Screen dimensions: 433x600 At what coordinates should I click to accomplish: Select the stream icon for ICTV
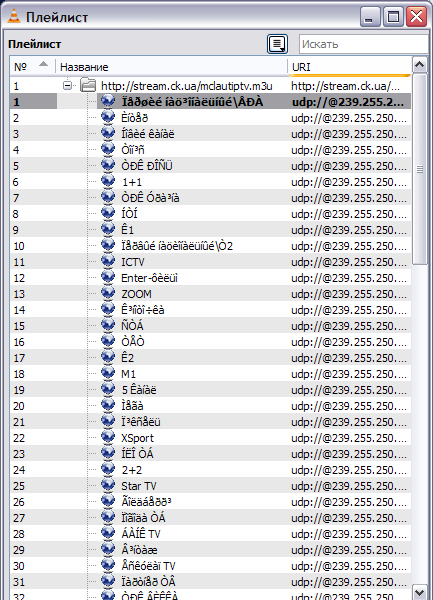(108, 261)
